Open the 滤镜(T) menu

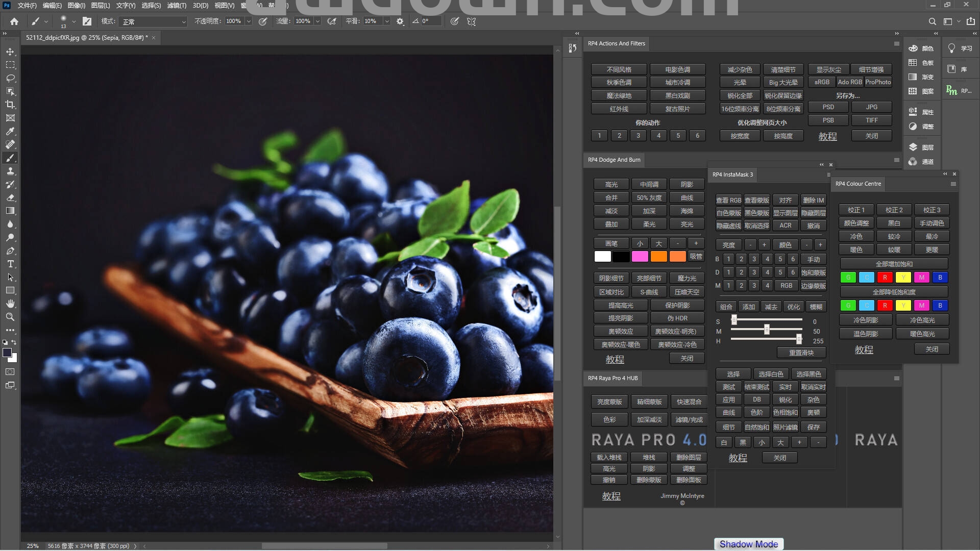177,6
